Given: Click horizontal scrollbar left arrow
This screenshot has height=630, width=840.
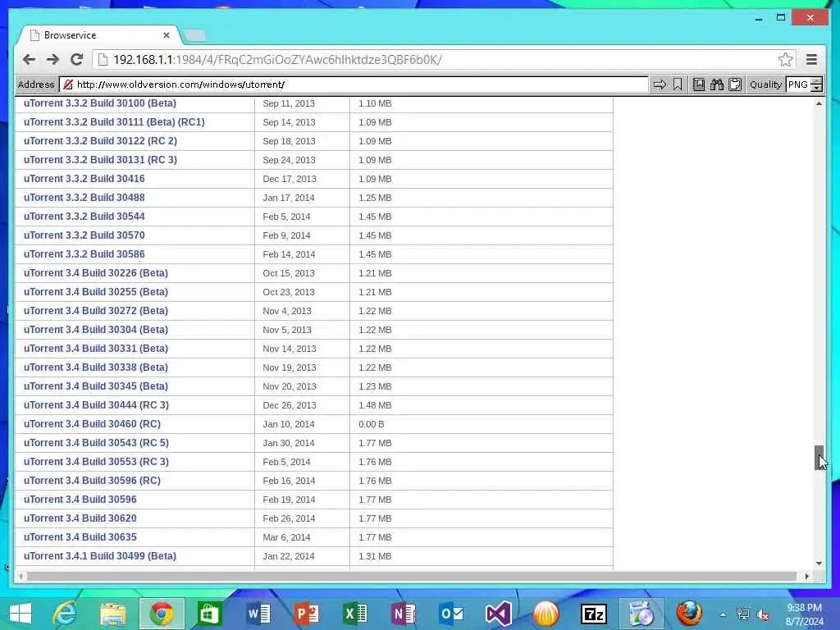Looking at the screenshot, I should [21, 577].
